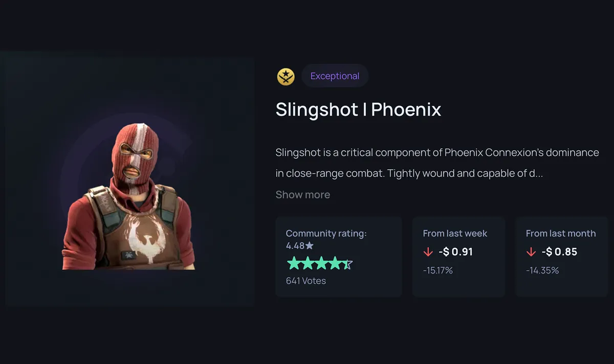Rate with the first green star
This screenshot has height=364, width=614.
293,264
